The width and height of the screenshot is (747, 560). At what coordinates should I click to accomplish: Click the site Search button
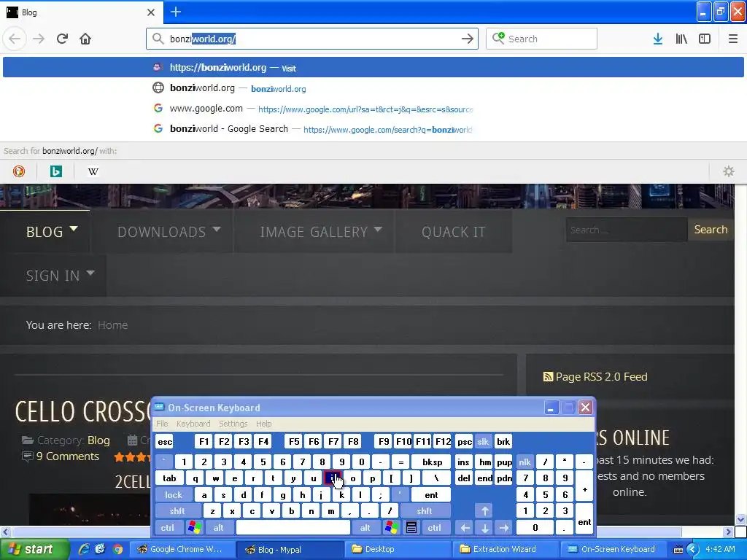711,230
